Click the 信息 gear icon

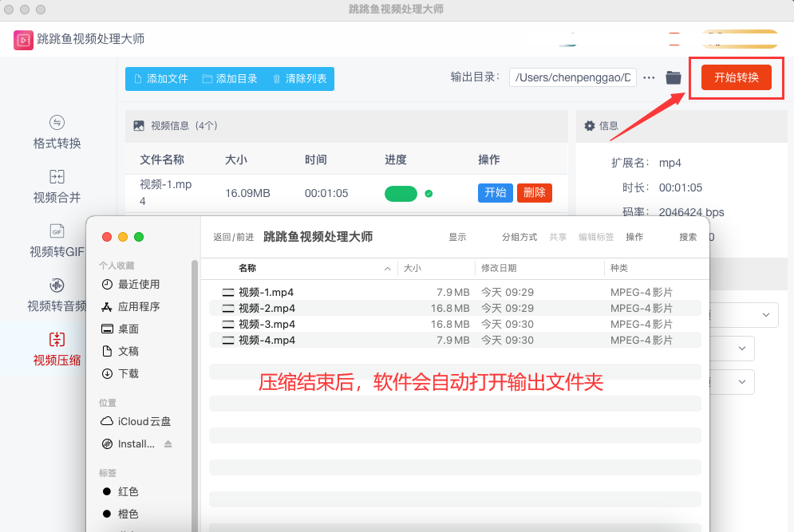(x=590, y=125)
